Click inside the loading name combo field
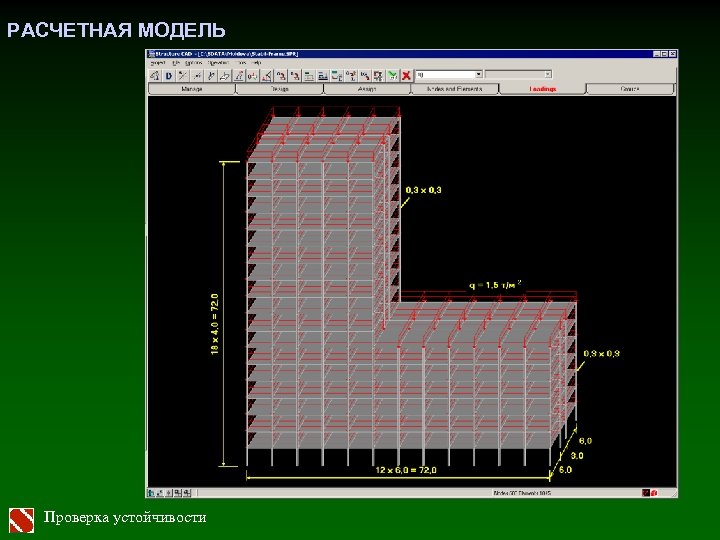The height and width of the screenshot is (540, 720). [445, 74]
